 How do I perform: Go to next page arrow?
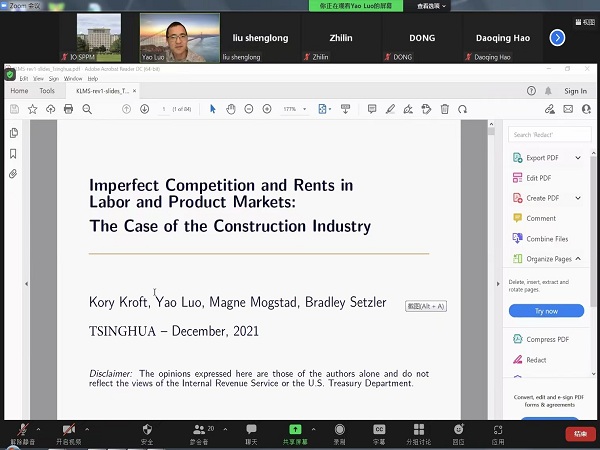[x=145, y=108]
